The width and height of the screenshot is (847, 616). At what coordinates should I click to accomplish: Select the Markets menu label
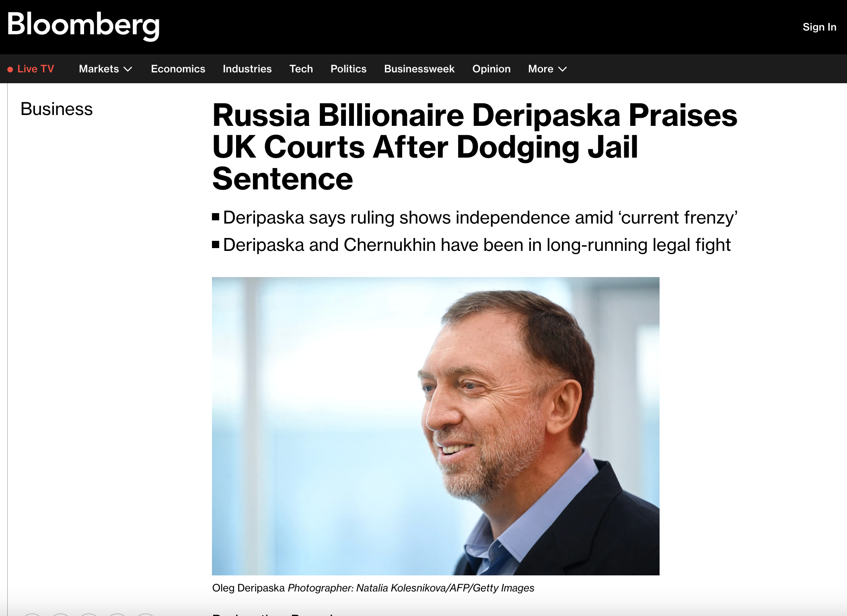99,69
